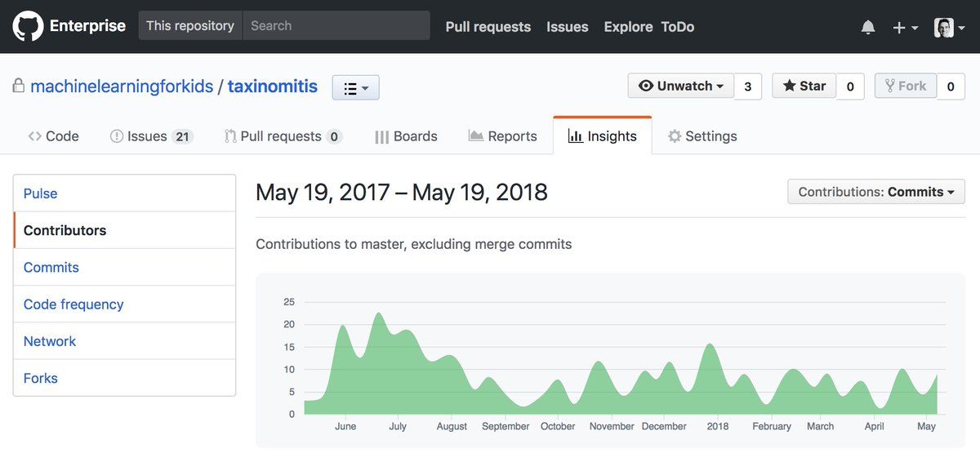Open the notifications bell
Image resolution: width=980 pixels, height=453 pixels.
[868, 27]
